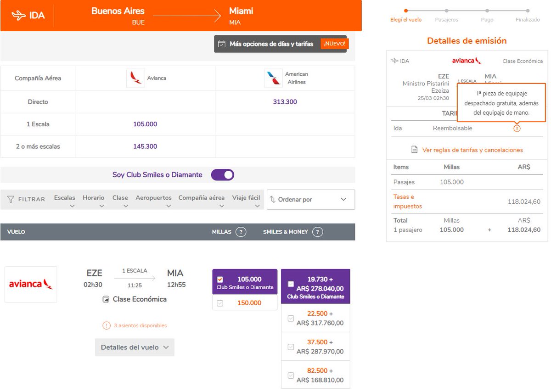
Task: Expand the Aeropuertos filter dropdown
Action: click(x=154, y=201)
